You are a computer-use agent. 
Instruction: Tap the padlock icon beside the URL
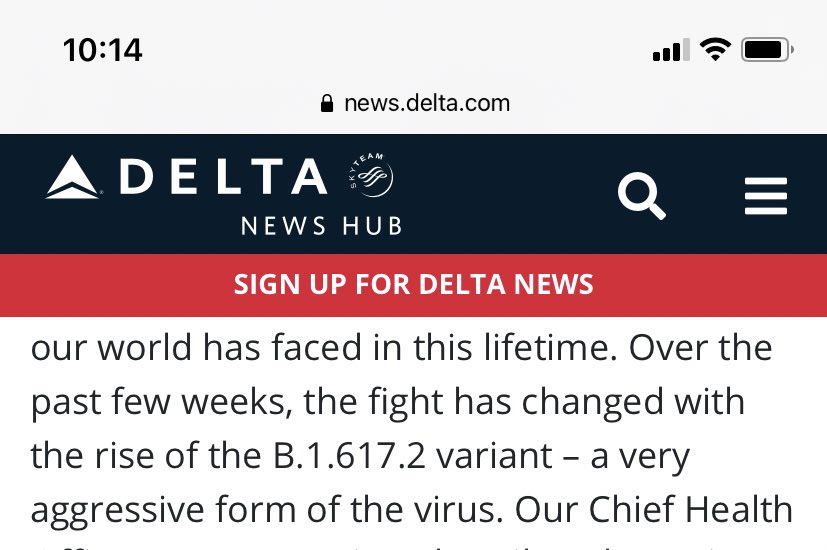pos(326,103)
